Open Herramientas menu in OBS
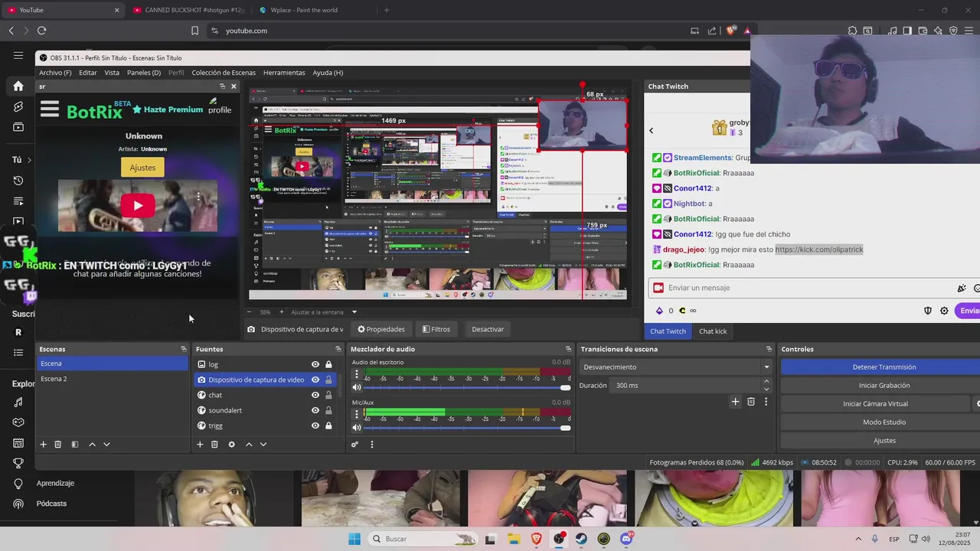 (284, 73)
